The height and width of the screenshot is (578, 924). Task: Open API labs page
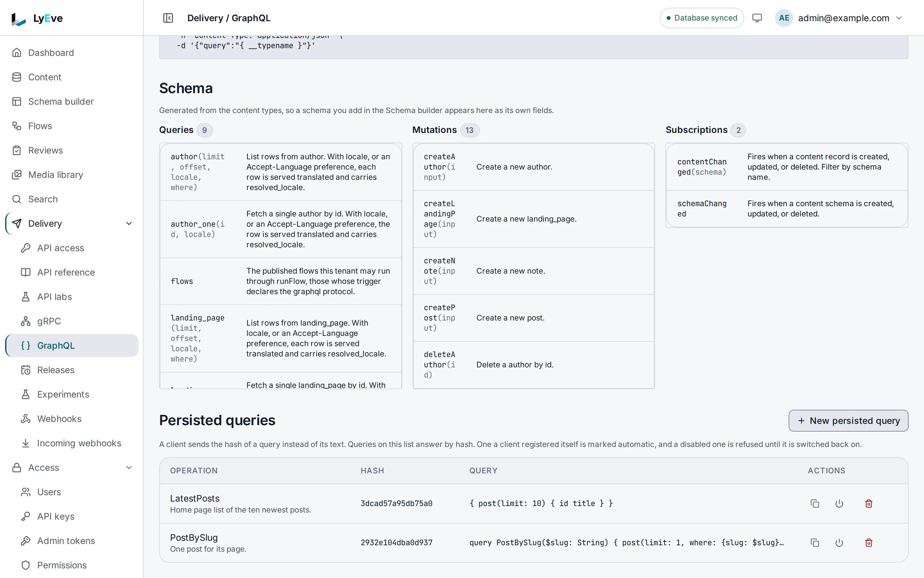72,297
